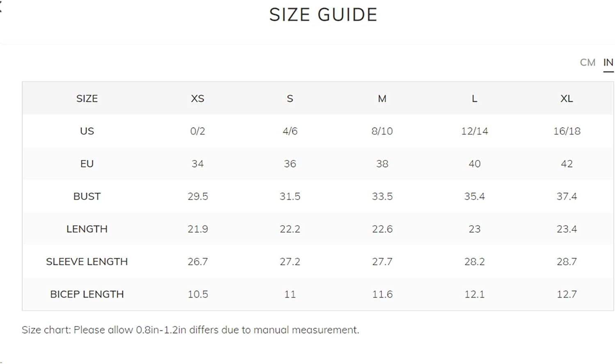Click the length value 23 for L

474,229
